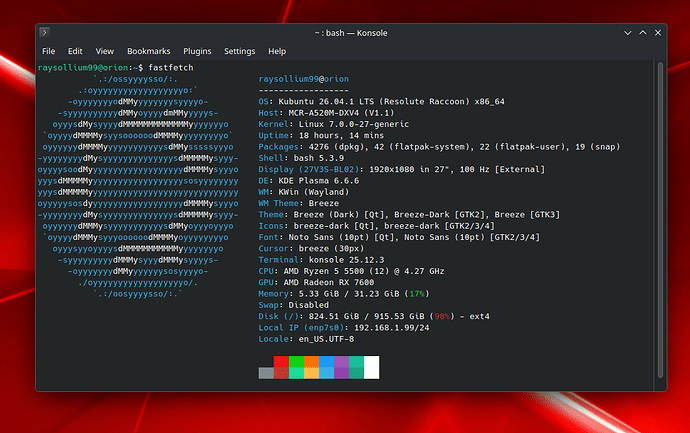The height and width of the screenshot is (433, 690).
Task: Click the red '90%' disk percentage
Action: [442, 316]
